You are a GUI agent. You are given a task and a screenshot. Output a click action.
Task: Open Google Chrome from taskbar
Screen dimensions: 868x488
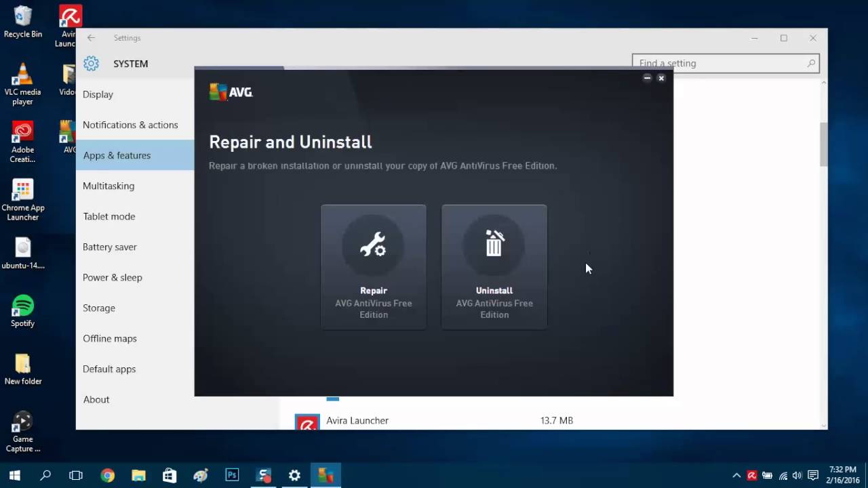coord(107,475)
